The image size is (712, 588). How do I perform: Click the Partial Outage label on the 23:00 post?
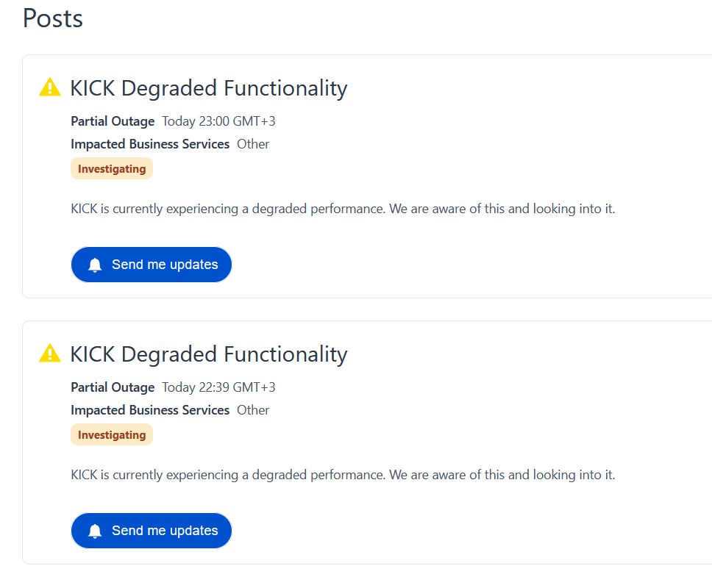pyautogui.click(x=113, y=121)
